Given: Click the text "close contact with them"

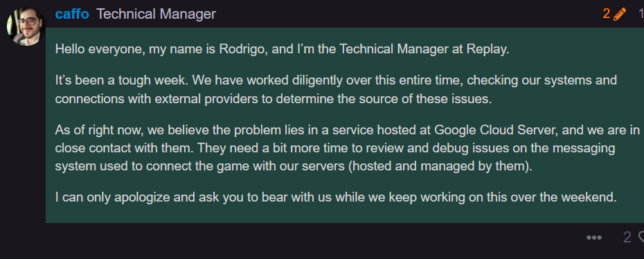Looking at the screenshot, I should coord(124,148).
